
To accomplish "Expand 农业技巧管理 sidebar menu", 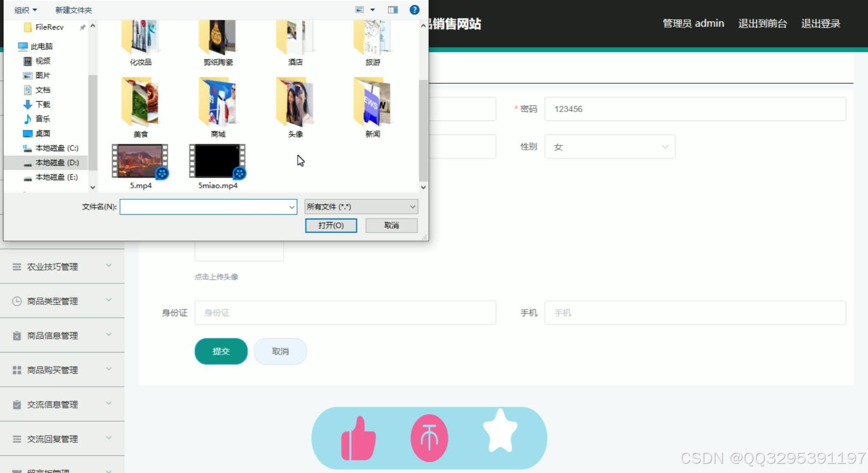I will (x=62, y=267).
